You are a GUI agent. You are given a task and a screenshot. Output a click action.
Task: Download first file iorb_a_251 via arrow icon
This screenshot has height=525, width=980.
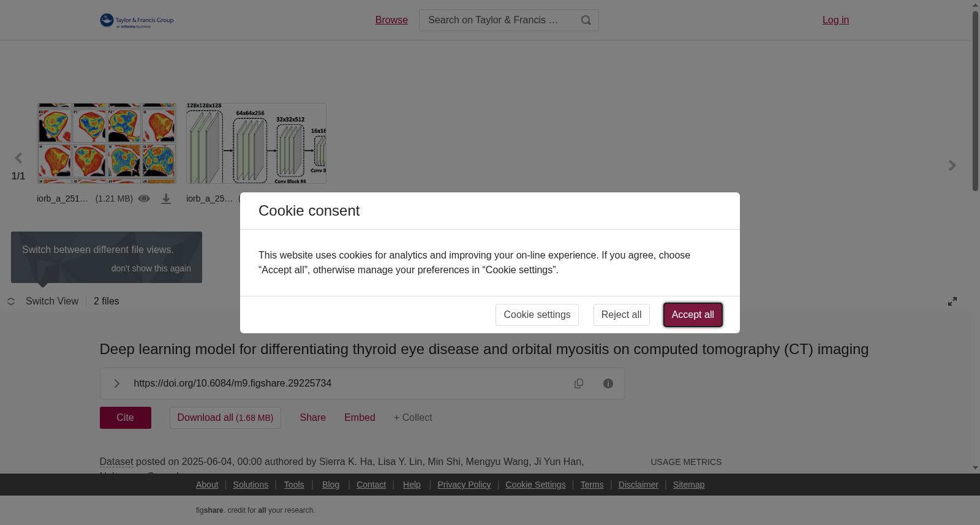[166, 198]
